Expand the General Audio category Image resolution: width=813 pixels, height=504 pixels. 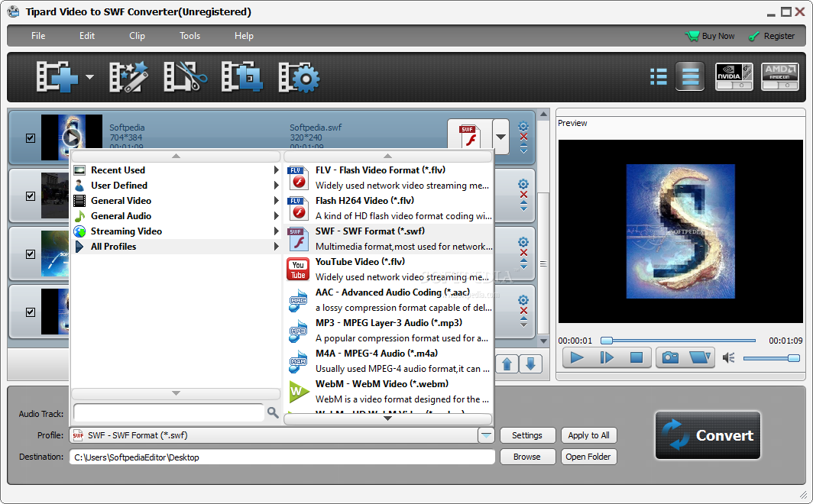tap(176, 216)
